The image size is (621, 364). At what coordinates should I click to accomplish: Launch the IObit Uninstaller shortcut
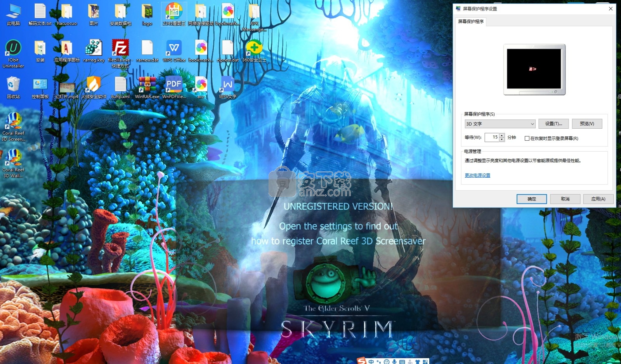[x=13, y=54]
